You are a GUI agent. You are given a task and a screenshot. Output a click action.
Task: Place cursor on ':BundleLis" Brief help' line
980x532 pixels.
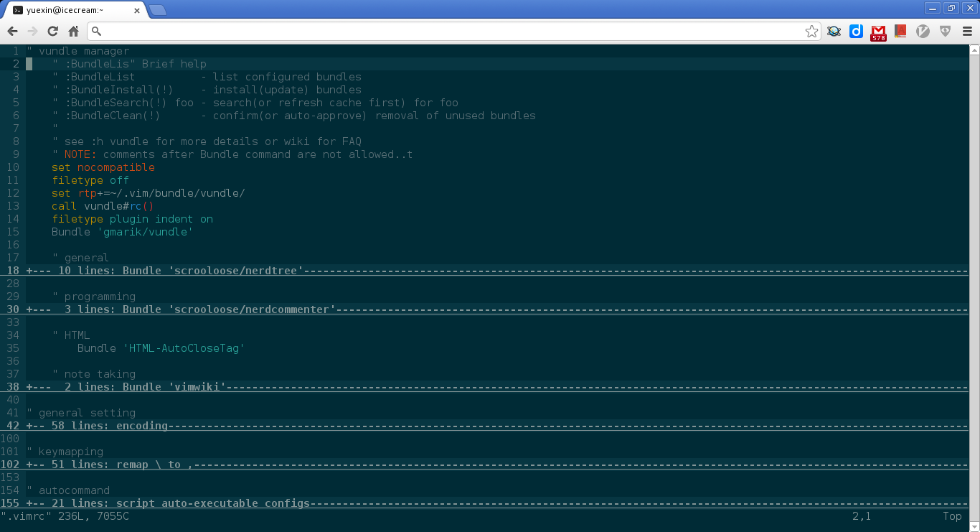tap(129, 64)
